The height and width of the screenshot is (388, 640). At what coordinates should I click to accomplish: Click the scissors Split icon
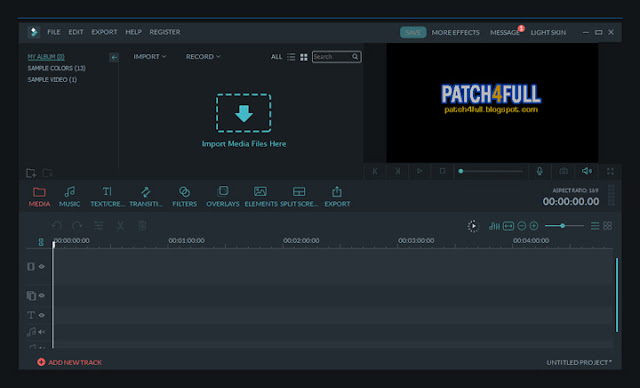(x=120, y=226)
